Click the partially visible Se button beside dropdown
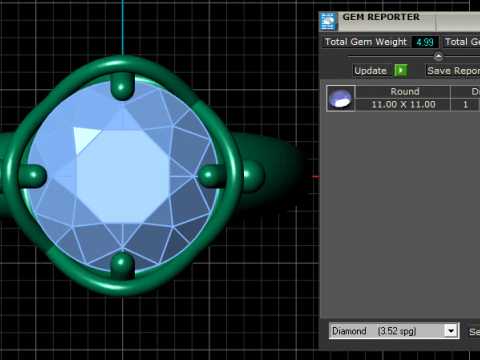The image size is (480, 360). (474, 332)
